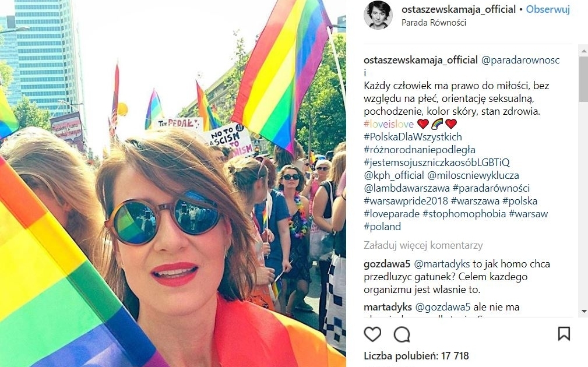
Task: Click the pride parade selfie photo
Action: pos(173,183)
